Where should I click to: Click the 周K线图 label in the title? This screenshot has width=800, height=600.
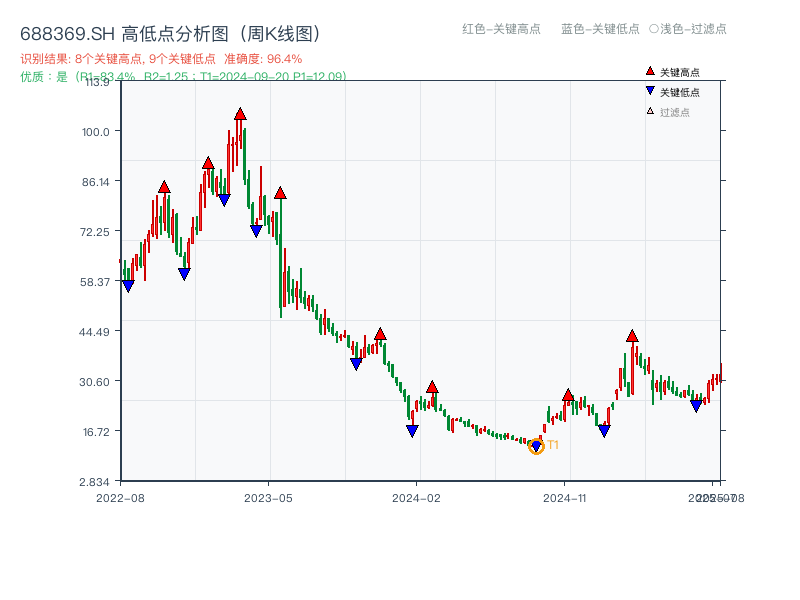point(280,32)
